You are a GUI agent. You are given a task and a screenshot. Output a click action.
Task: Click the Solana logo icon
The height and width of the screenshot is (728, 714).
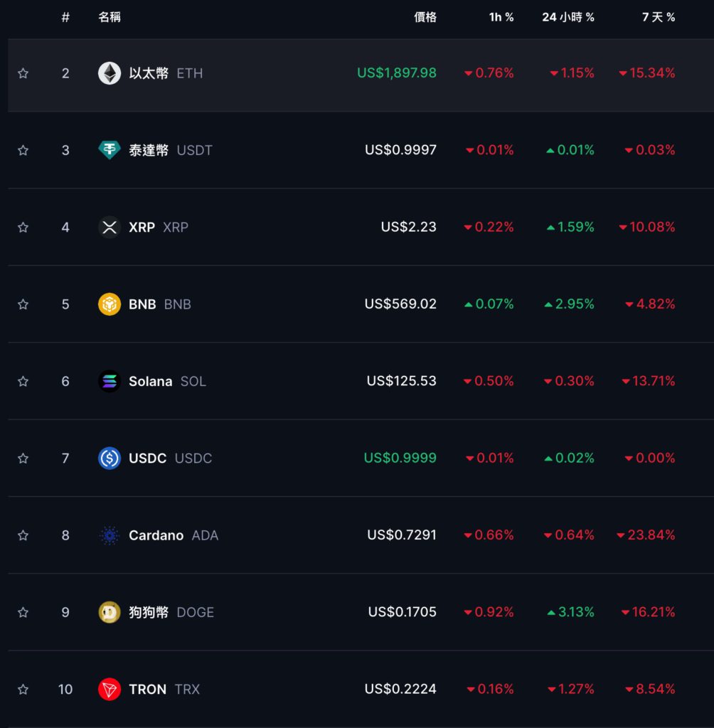tap(110, 381)
